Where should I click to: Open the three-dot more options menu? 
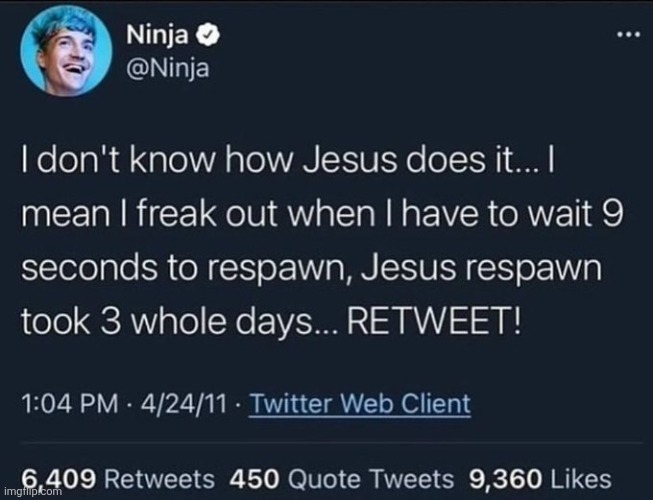[x=627, y=37]
